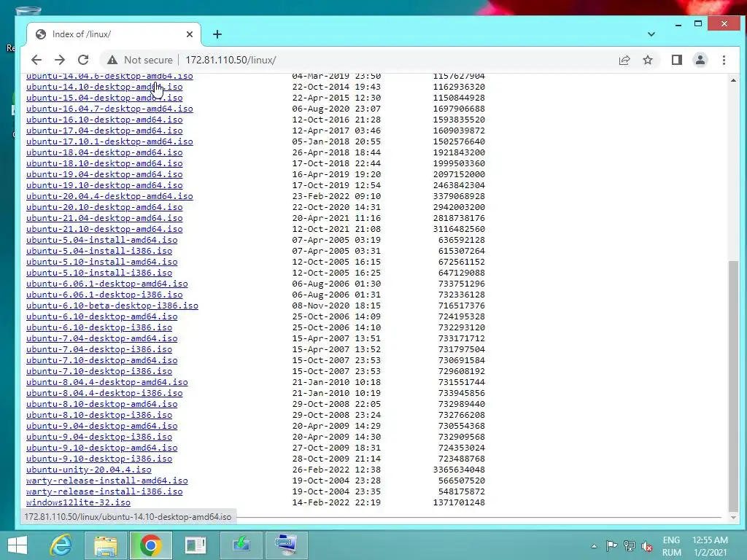This screenshot has width=747, height=560.
Task: Select the Index of /linux/ tab
Action: 113,34
